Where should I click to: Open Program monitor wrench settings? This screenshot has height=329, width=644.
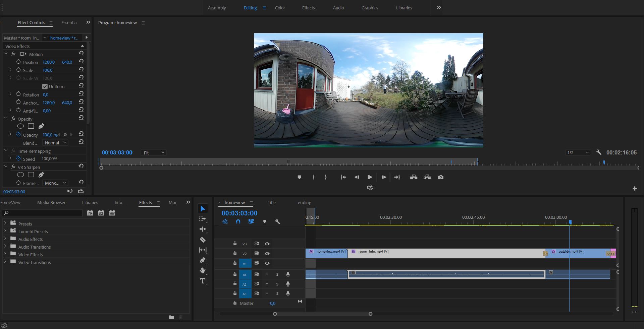[x=599, y=152]
